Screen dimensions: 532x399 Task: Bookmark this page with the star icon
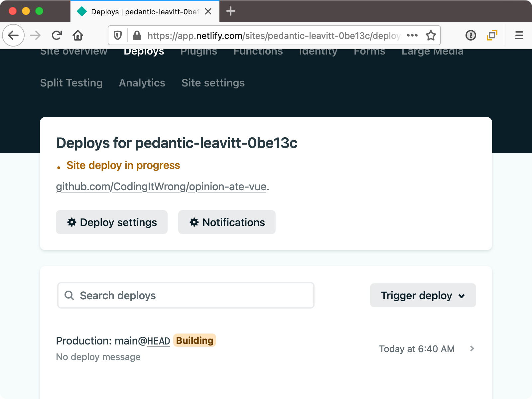pos(431,35)
